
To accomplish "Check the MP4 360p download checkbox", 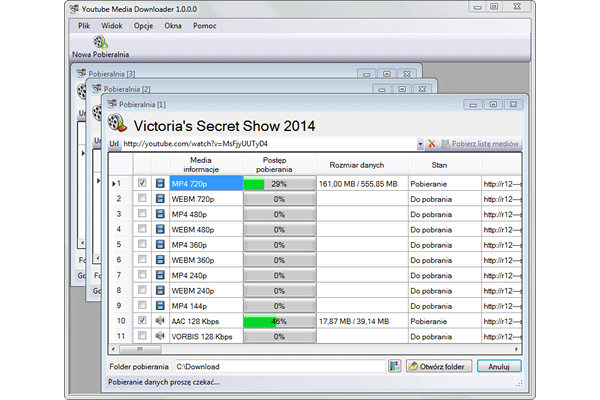I will coord(142,244).
